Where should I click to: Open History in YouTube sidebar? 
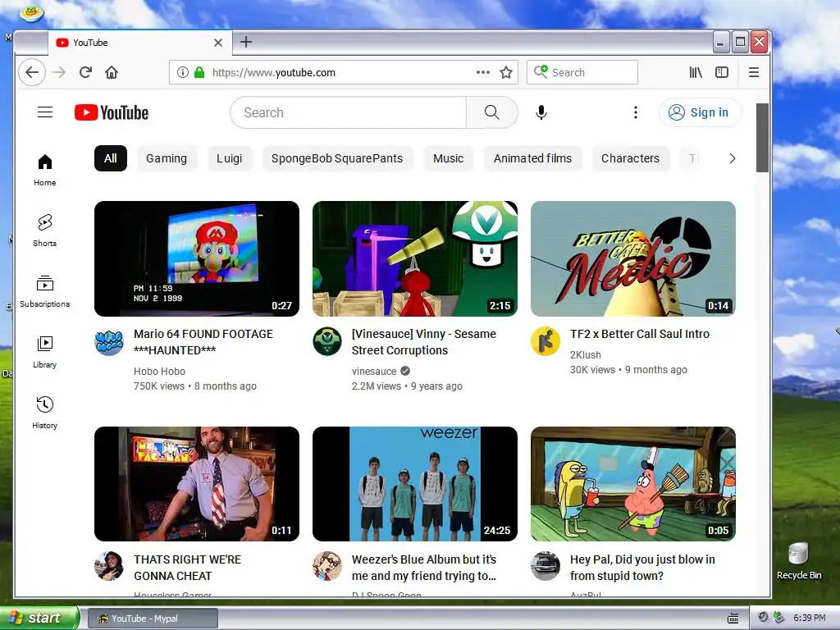pos(45,413)
